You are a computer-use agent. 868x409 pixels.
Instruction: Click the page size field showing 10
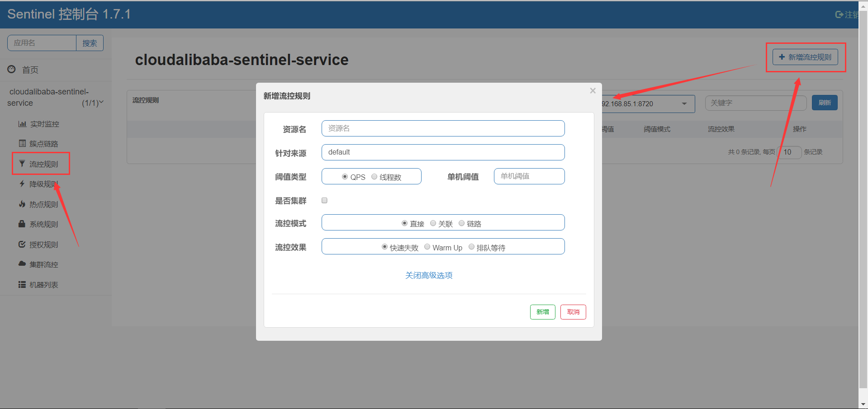click(790, 152)
